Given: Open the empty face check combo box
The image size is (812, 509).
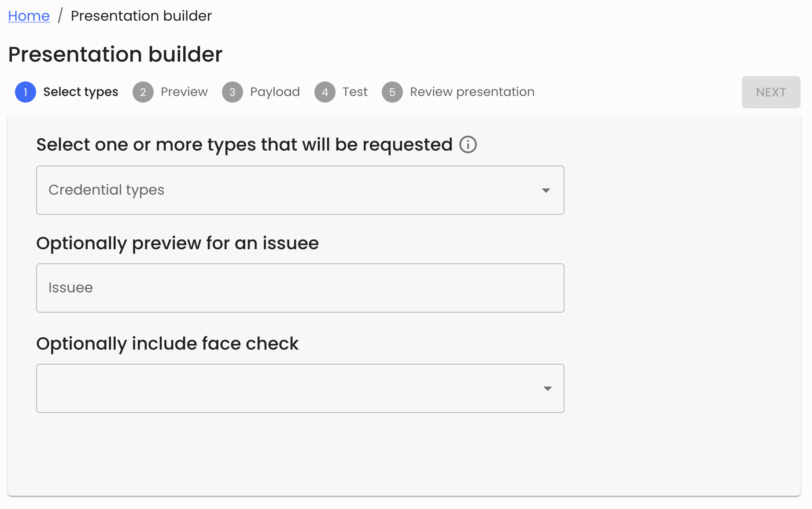Looking at the screenshot, I should [299, 388].
